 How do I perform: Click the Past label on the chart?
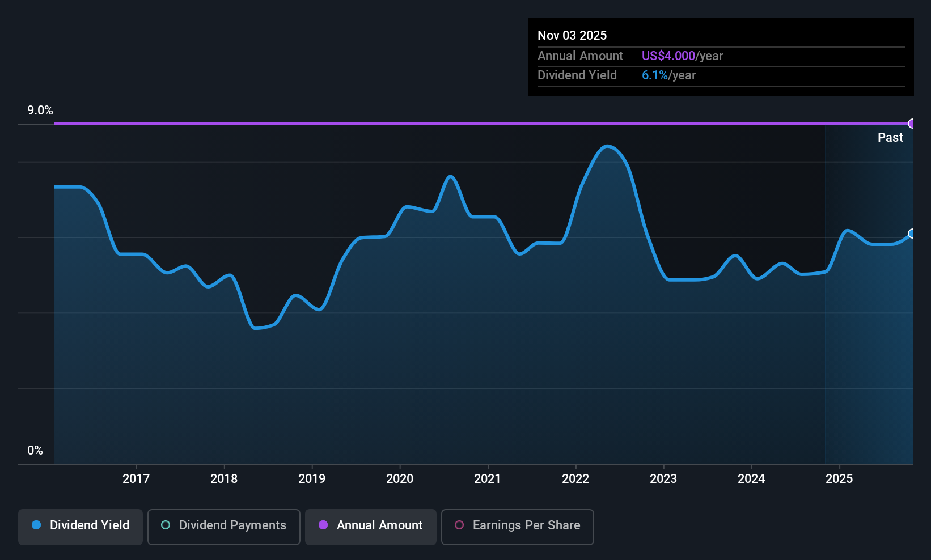890,138
